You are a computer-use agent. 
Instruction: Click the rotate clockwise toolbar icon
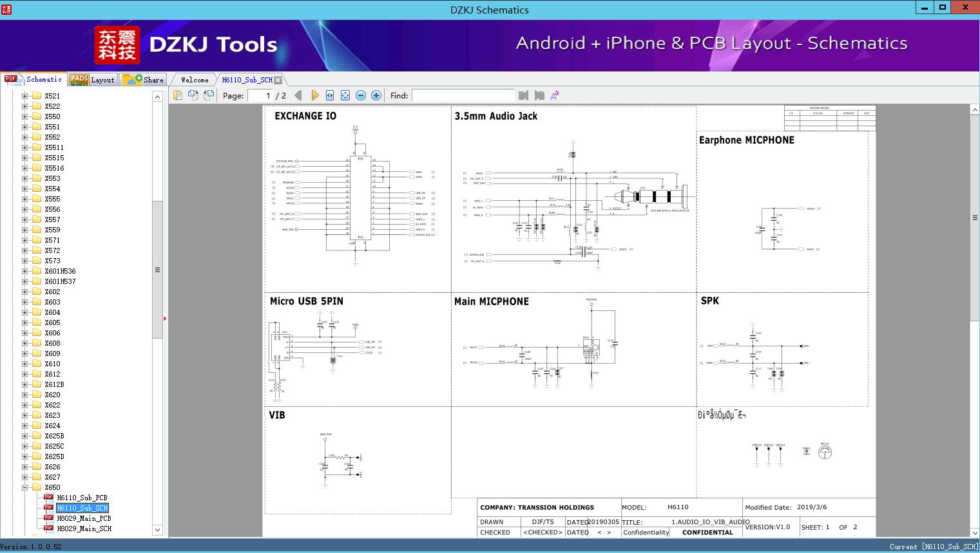(x=209, y=95)
